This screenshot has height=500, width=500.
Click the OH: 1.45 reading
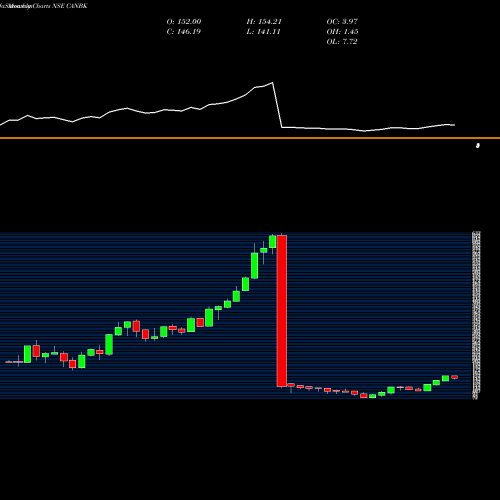coord(342,31)
